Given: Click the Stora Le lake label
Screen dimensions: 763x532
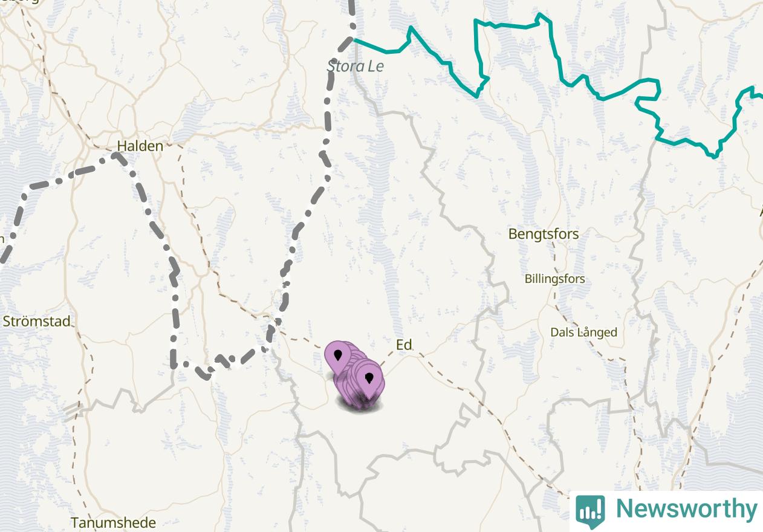Looking at the screenshot, I should pyautogui.click(x=356, y=66).
